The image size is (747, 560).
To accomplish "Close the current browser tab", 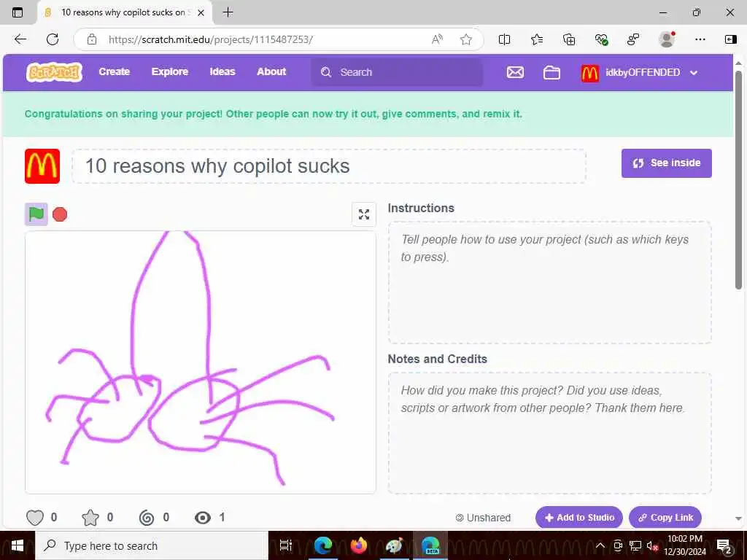I will (201, 13).
